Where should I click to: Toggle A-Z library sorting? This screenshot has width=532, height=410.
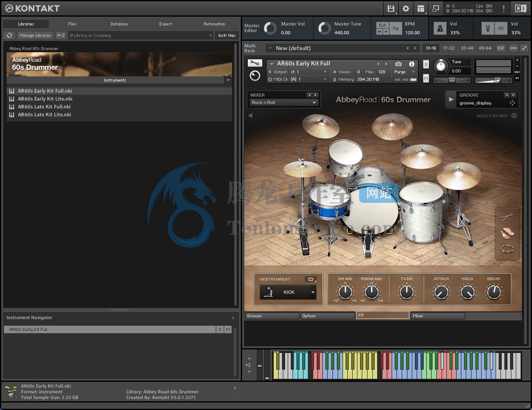[61, 35]
